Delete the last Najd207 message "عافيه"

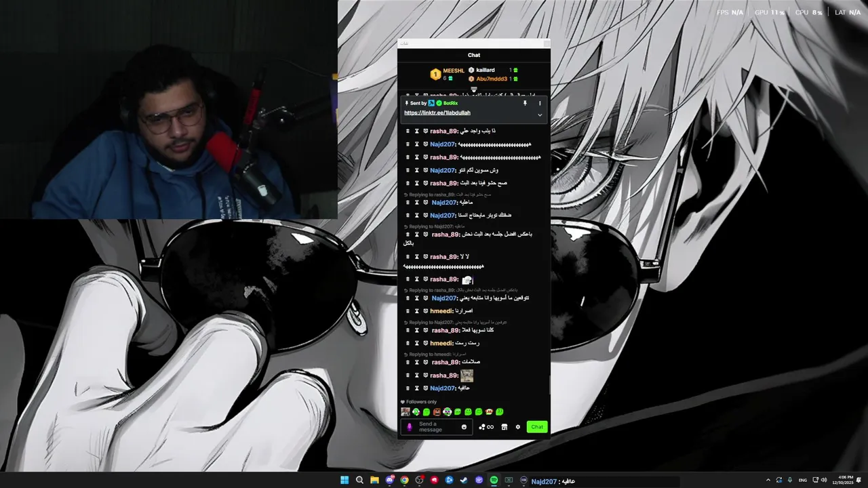(408, 388)
